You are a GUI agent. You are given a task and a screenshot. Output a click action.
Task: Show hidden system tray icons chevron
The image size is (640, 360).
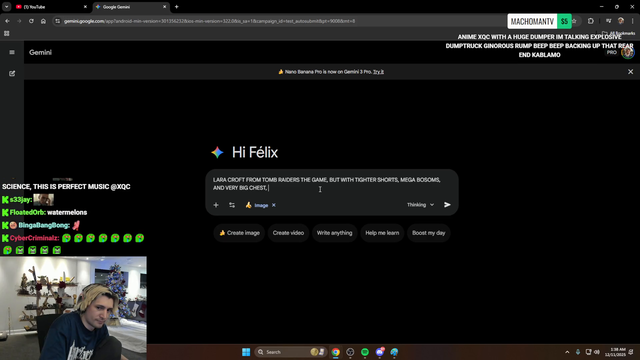567,352
